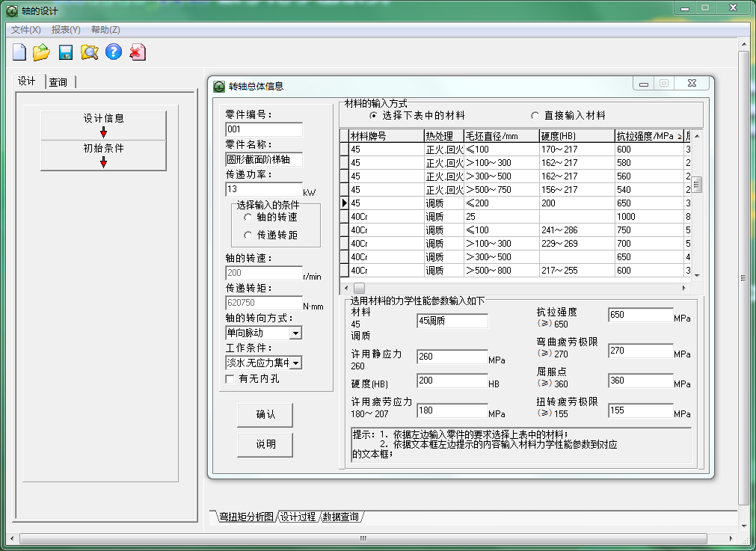Click the 设计信息 step button
Screen dimensions: 756x551
point(104,126)
